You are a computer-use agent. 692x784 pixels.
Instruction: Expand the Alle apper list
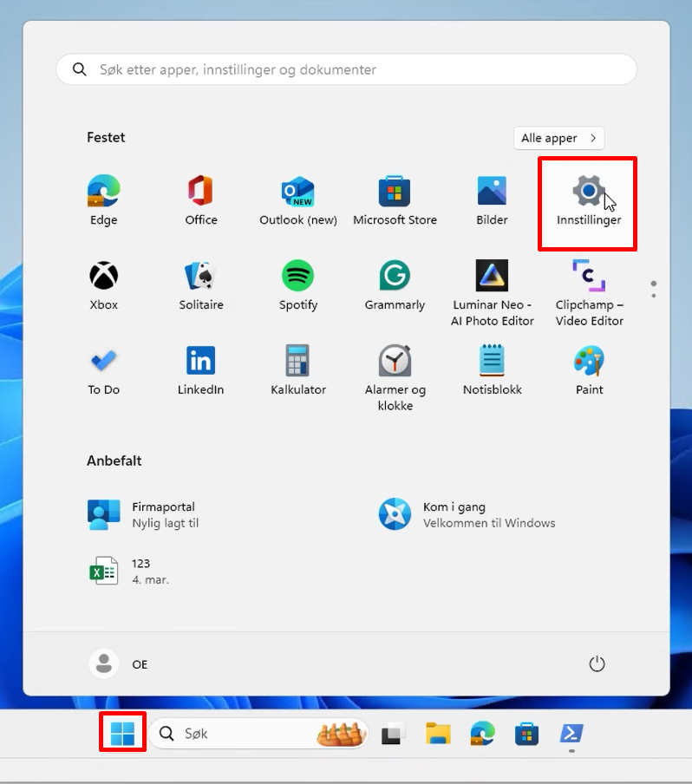tap(558, 138)
